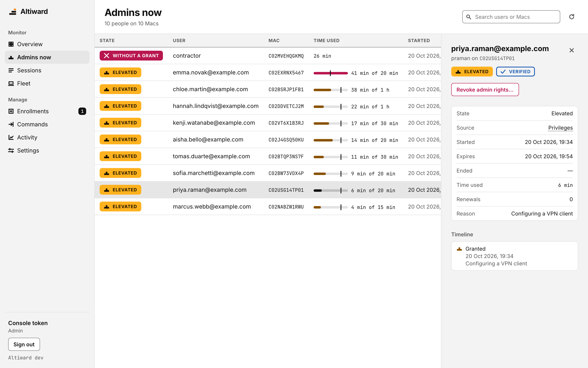Viewport: 588px width, 368px height.
Task: Select sofia.marchetti@example.com row
Action: coord(268,173)
